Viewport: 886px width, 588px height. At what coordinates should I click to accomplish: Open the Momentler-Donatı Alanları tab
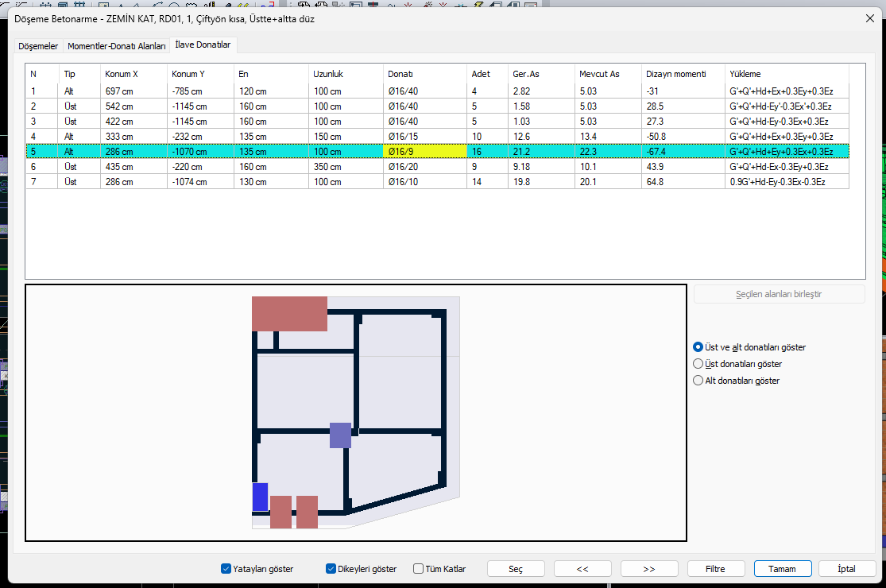[x=116, y=46]
